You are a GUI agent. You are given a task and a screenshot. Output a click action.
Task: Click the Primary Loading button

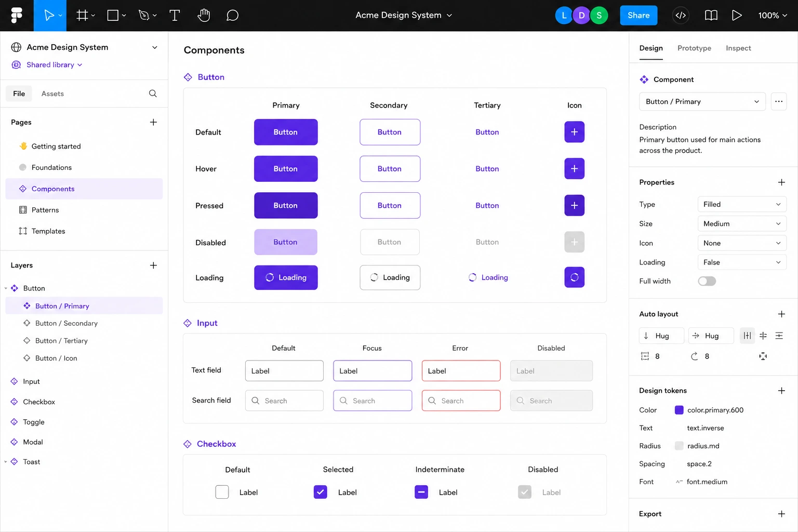click(x=286, y=277)
